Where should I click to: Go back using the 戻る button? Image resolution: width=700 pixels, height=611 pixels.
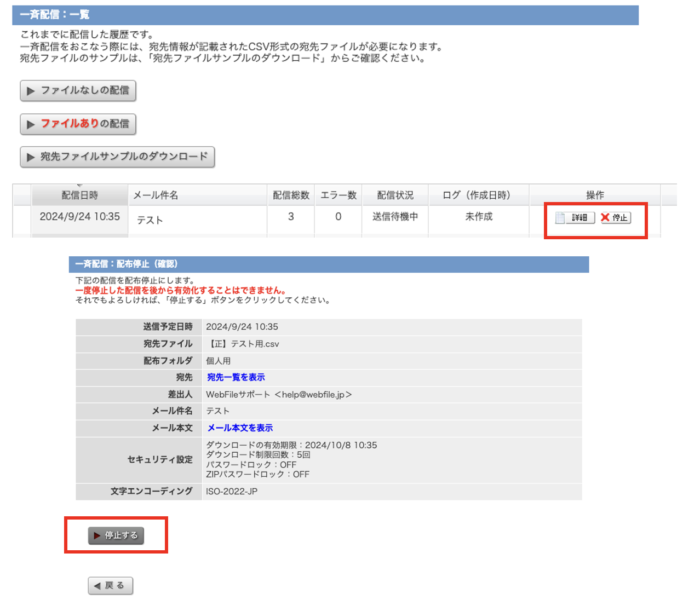[110, 586]
